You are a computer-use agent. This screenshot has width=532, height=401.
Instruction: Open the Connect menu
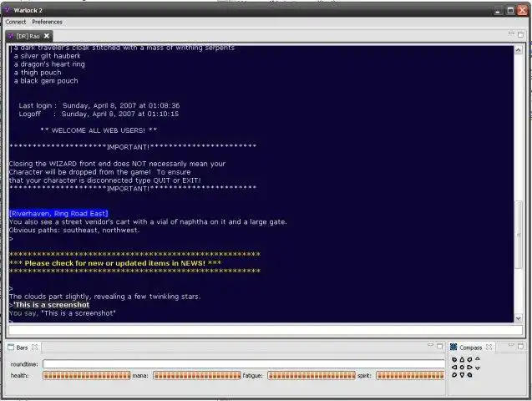coord(16,22)
